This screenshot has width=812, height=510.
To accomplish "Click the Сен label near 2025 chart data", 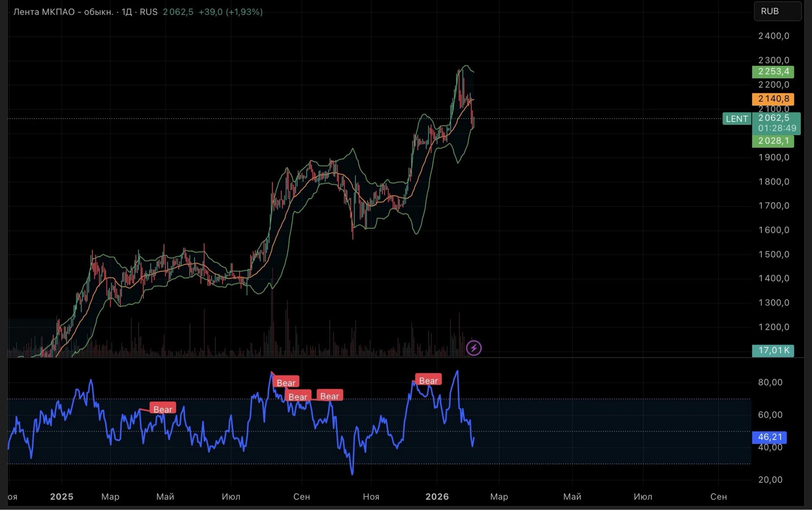I will pyautogui.click(x=302, y=496).
